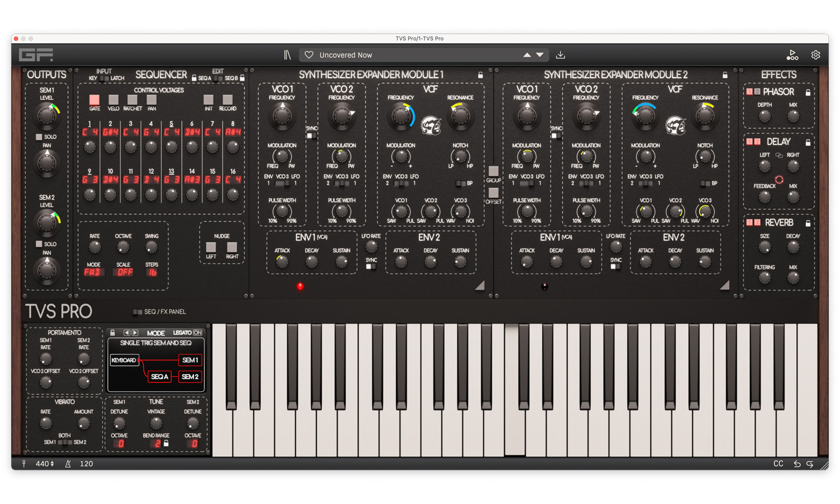Toggle the Delay effect lock icon

[x=808, y=142]
